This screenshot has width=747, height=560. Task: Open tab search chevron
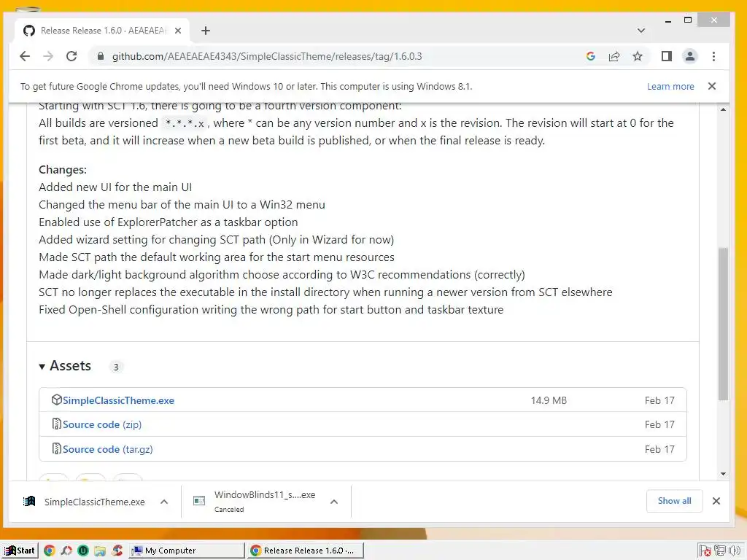[641, 31]
